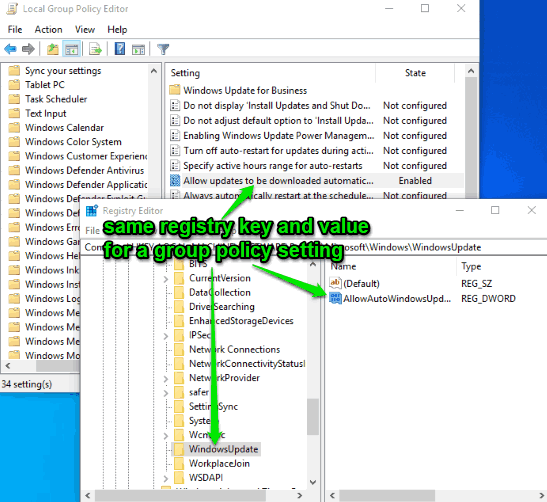Select Windows Defender Antivirus in policy tree
The image size is (547, 502).
[x=84, y=170]
